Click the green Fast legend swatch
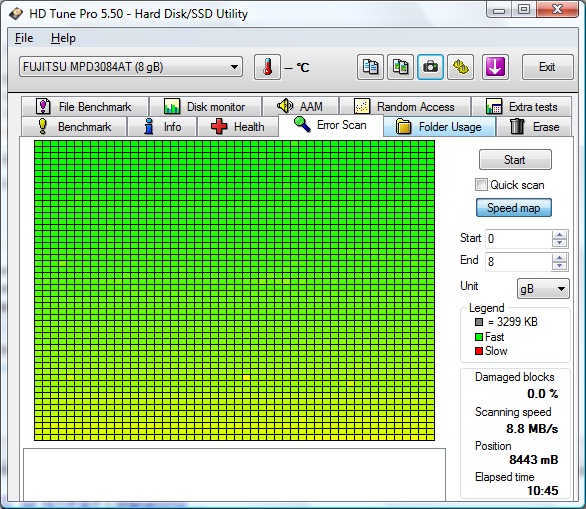 (479, 337)
